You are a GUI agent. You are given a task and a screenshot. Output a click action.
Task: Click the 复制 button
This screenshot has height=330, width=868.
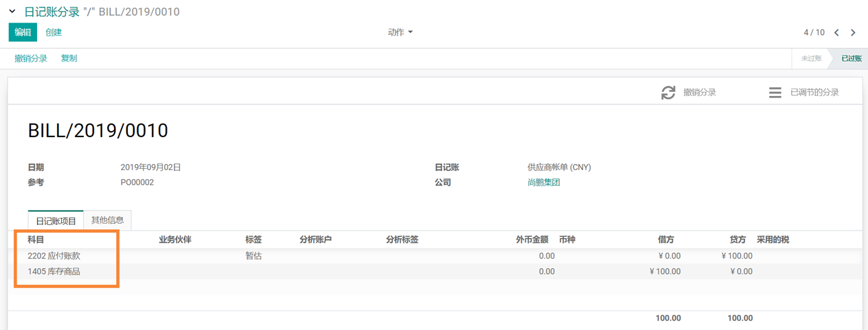pos(69,58)
